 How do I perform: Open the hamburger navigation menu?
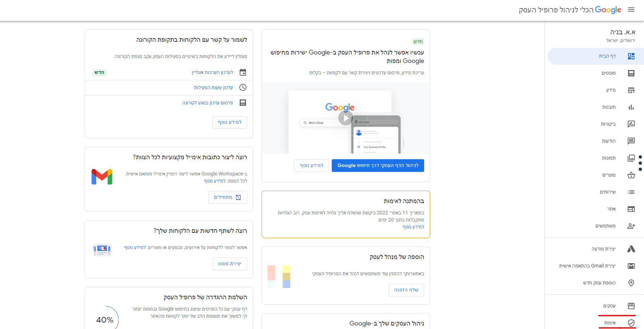[632, 10]
